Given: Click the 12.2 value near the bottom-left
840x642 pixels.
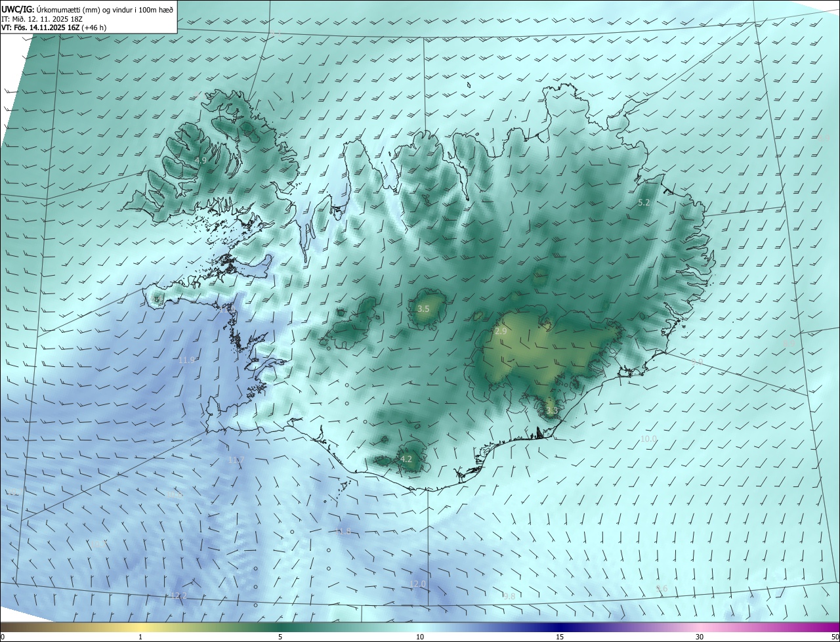Looking at the screenshot, I should click(178, 596).
